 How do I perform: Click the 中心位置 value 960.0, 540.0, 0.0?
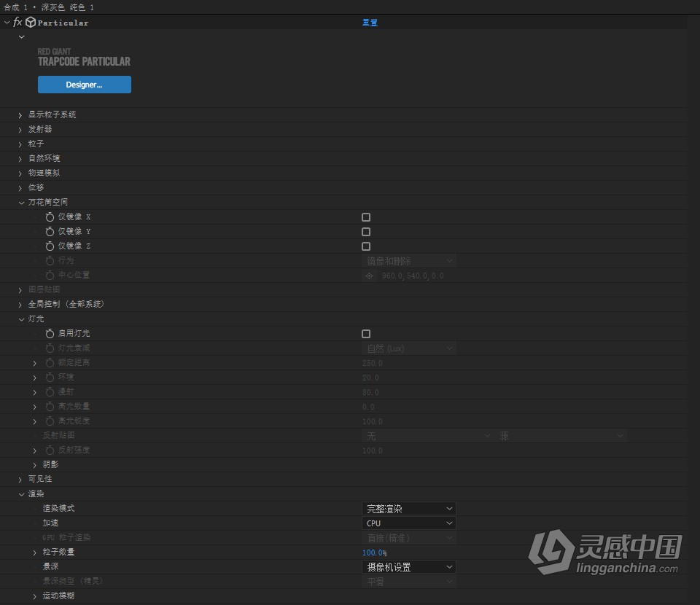413,276
